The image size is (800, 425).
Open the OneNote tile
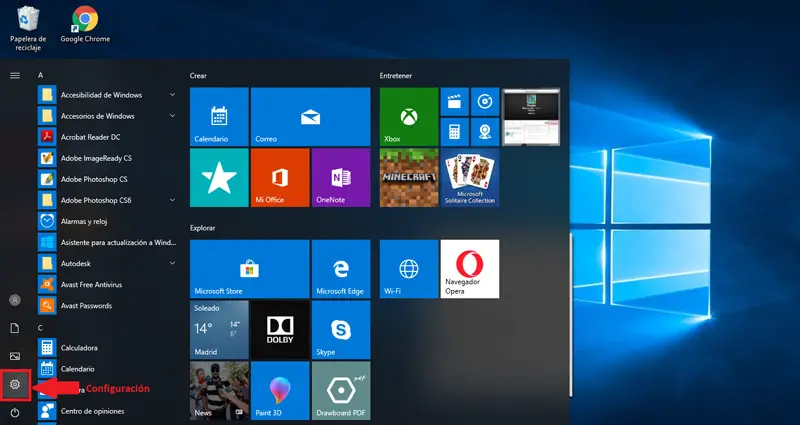(341, 178)
